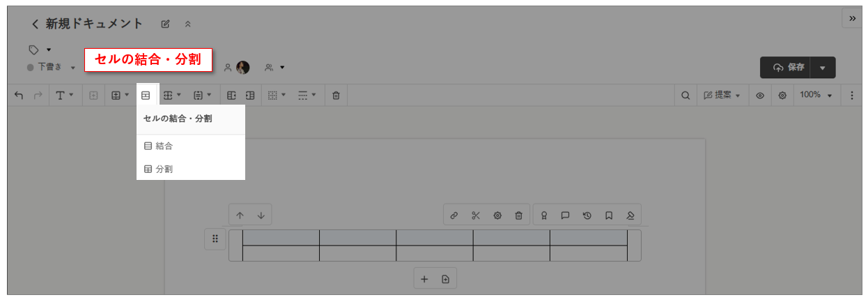This screenshot has width=868, height=302.
Task: Open the 100% zoom dropdown
Action: tap(815, 95)
